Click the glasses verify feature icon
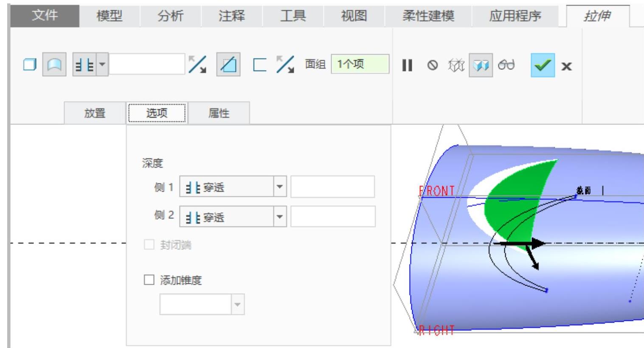Viewport: 644px width, 348px height. pyautogui.click(x=506, y=65)
